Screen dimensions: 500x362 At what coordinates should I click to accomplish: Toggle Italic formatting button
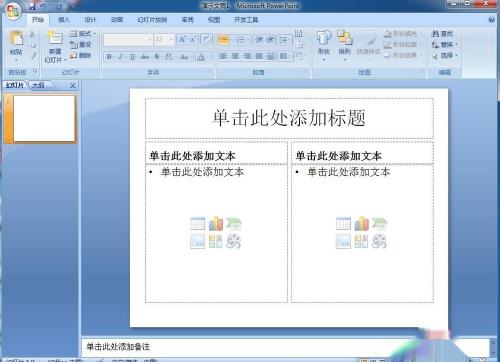click(121, 57)
